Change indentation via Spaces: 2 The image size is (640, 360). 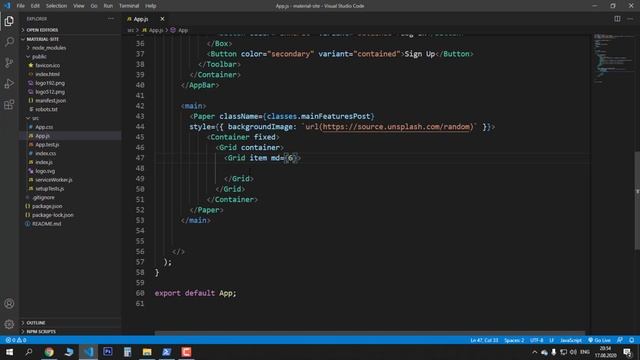pyautogui.click(x=514, y=340)
